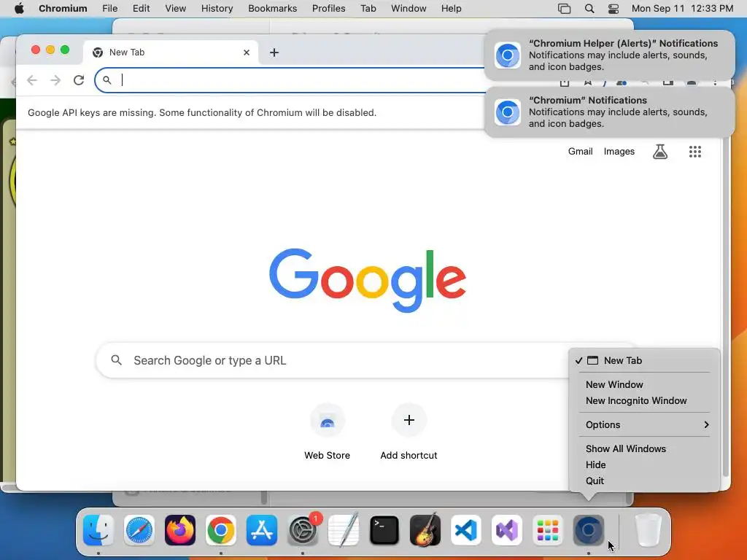The height and width of the screenshot is (560, 747).
Task: Open the File menu
Action: point(109,9)
